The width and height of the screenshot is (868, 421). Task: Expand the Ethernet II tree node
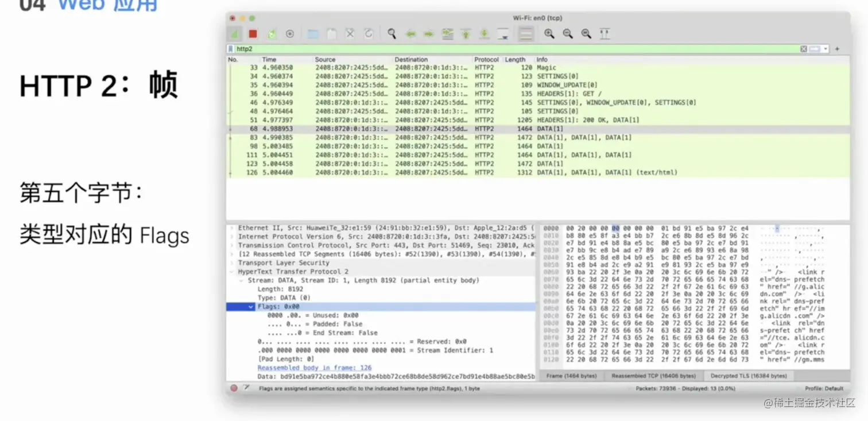point(232,228)
